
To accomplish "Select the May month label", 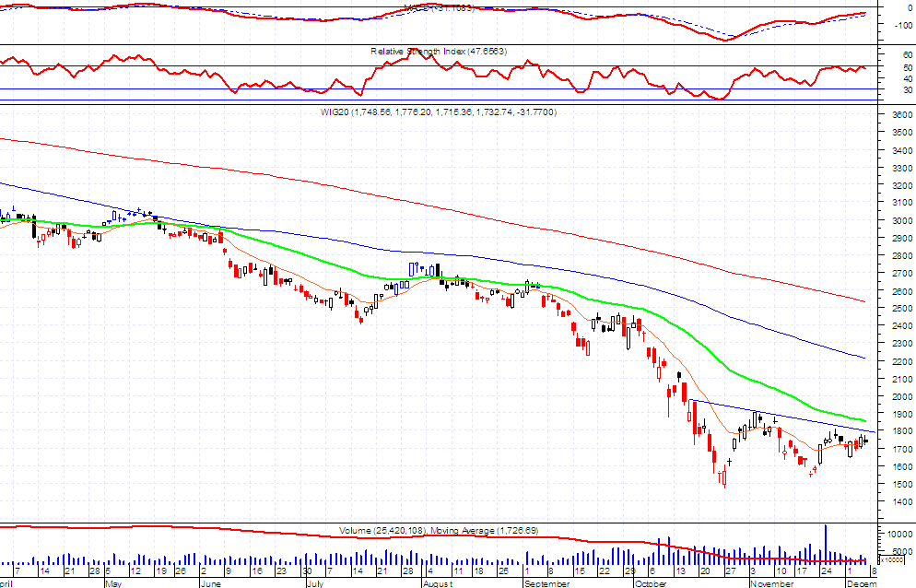I will click(114, 583).
